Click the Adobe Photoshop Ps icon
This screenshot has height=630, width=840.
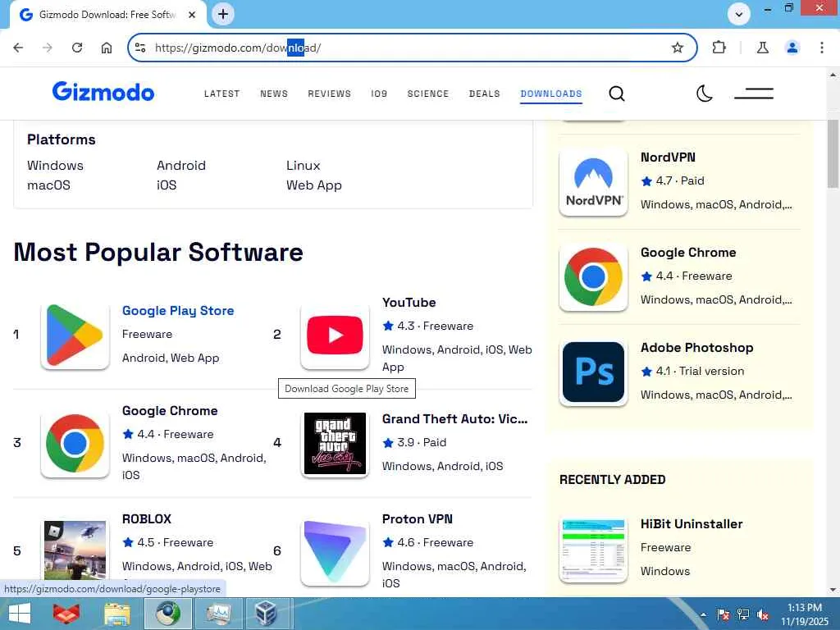pyautogui.click(x=593, y=372)
